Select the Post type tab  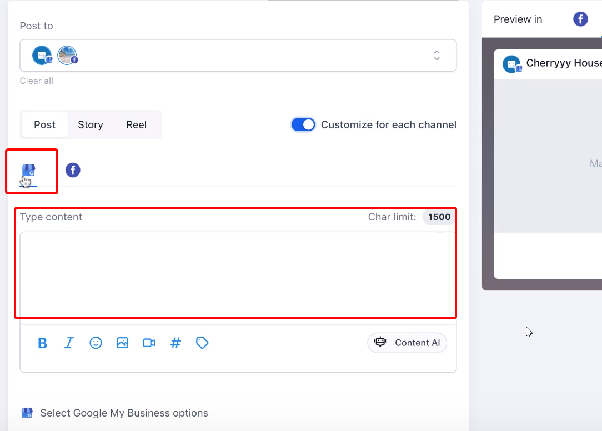[45, 125]
